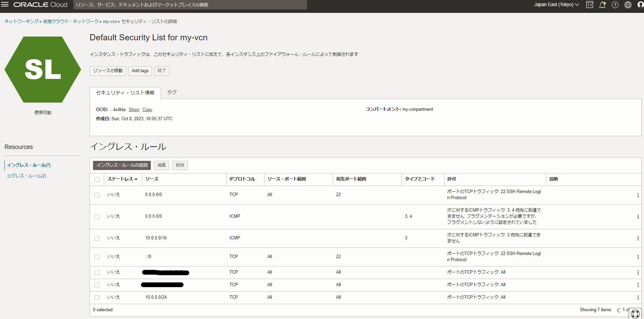This screenshot has height=319, width=644.
Task: Click 編集 edit button
Action: (162, 165)
